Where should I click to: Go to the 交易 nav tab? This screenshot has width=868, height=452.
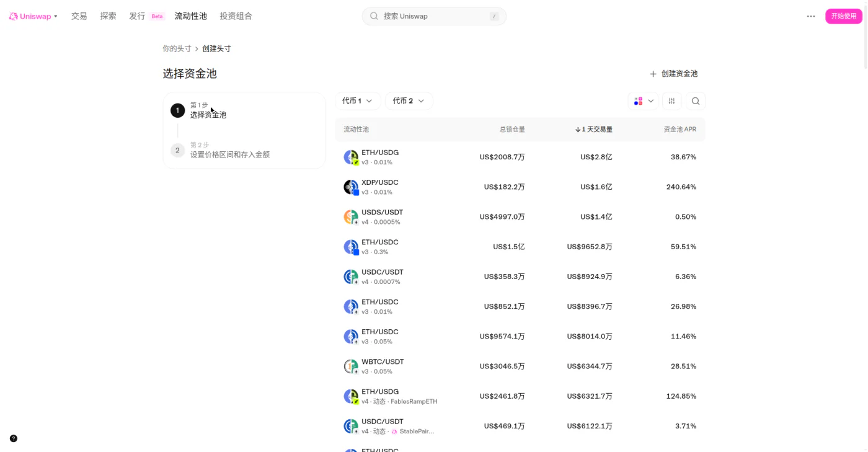[x=79, y=16]
